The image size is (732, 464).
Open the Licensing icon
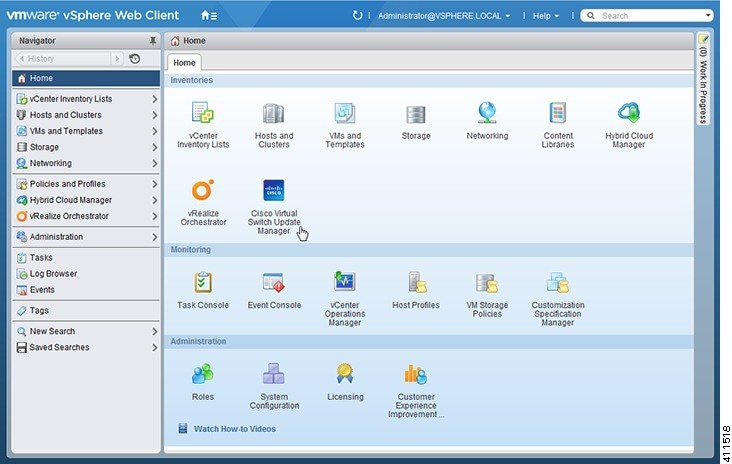pos(345,374)
